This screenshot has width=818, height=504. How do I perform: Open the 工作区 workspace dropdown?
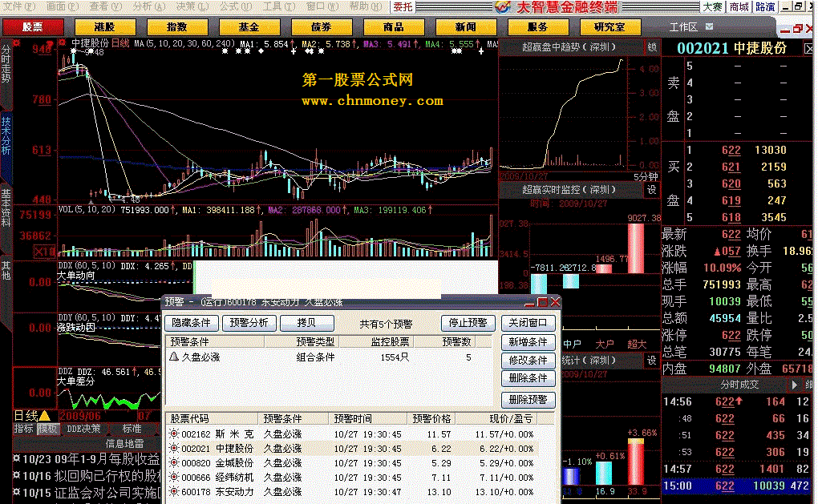pyautogui.click(x=709, y=26)
